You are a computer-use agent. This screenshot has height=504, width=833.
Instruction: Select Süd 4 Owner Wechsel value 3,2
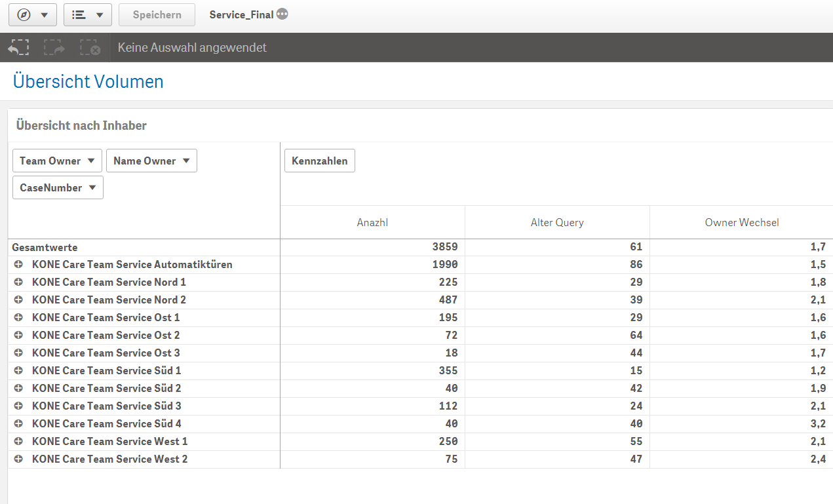coord(817,424)
